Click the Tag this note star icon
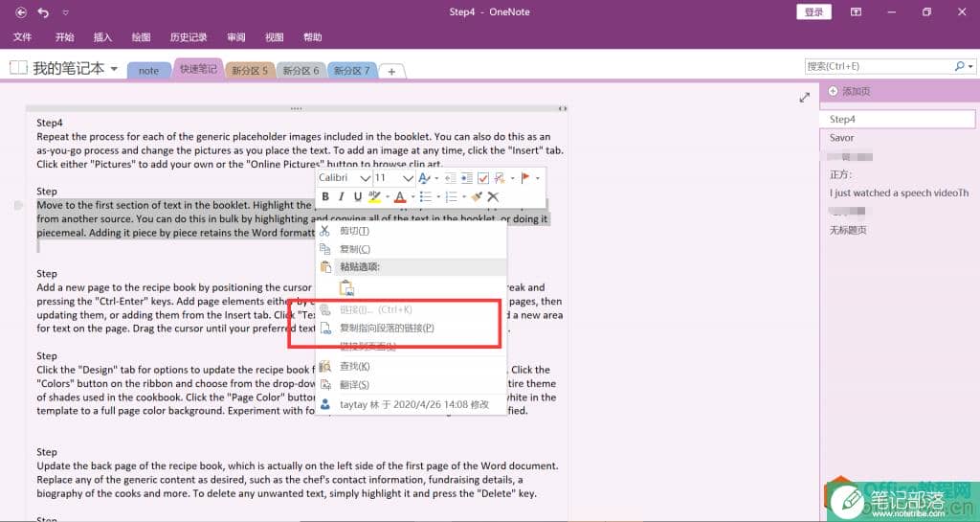Image resolution: width=980 pixels, height=522 pixels. pyautogui.click(x=500, y=179)
